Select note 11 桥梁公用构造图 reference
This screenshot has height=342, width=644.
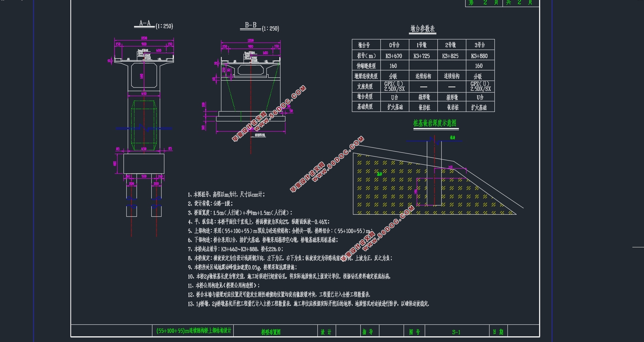click(x=224, y=285)
